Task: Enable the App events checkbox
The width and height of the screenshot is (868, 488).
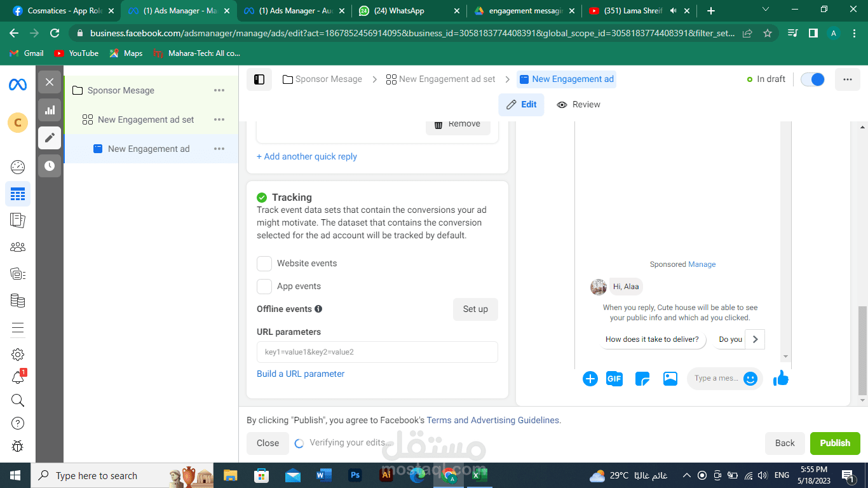Action: [x=264, y=287]
